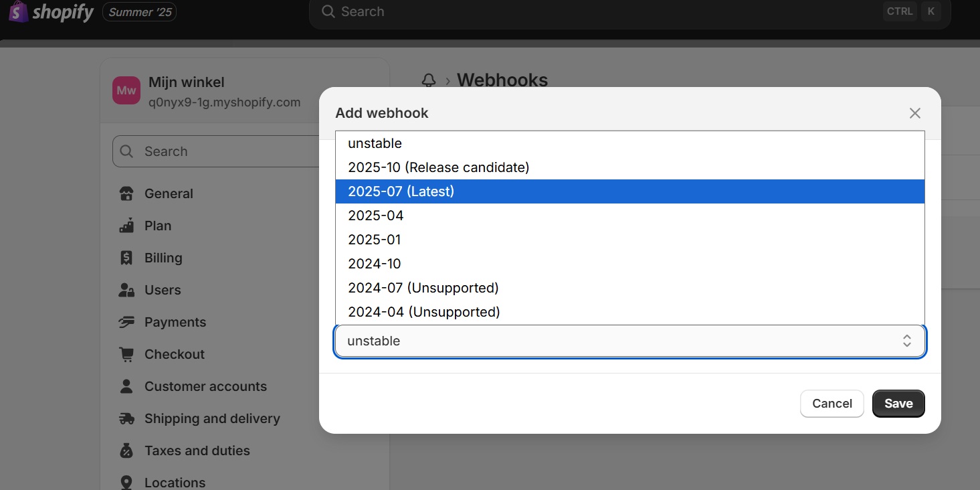Image resolution: width=980 pixels, height=490 pixels.
Task: Close the Add webhook modal
Action: pos(914,113)
